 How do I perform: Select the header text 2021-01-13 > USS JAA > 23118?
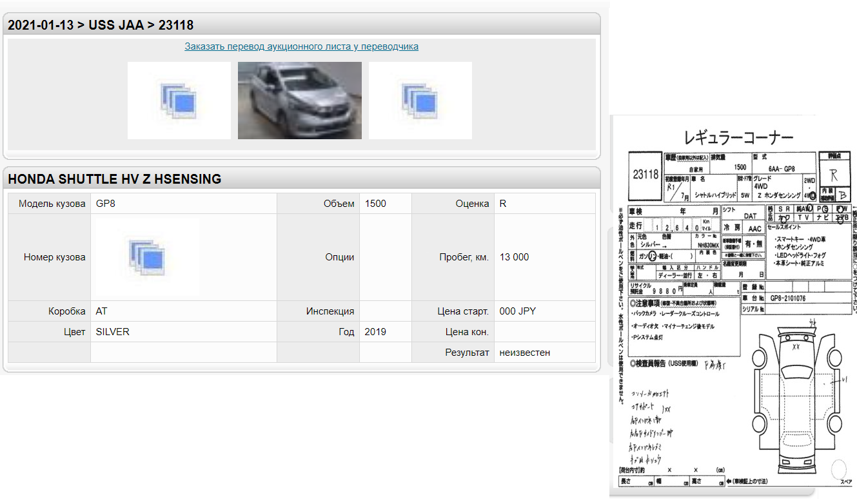pyautogui.click(x=101, y=25)
